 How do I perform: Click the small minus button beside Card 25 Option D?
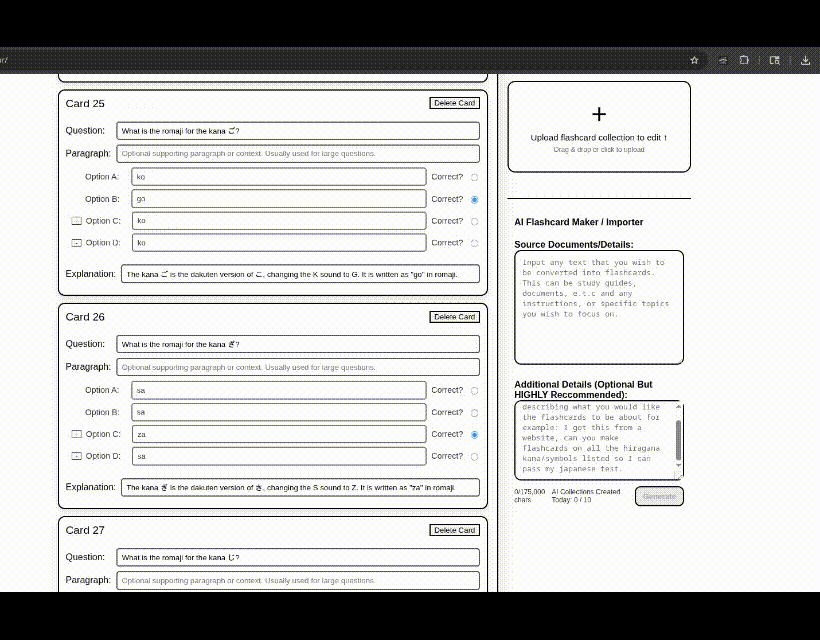(76, 243)
